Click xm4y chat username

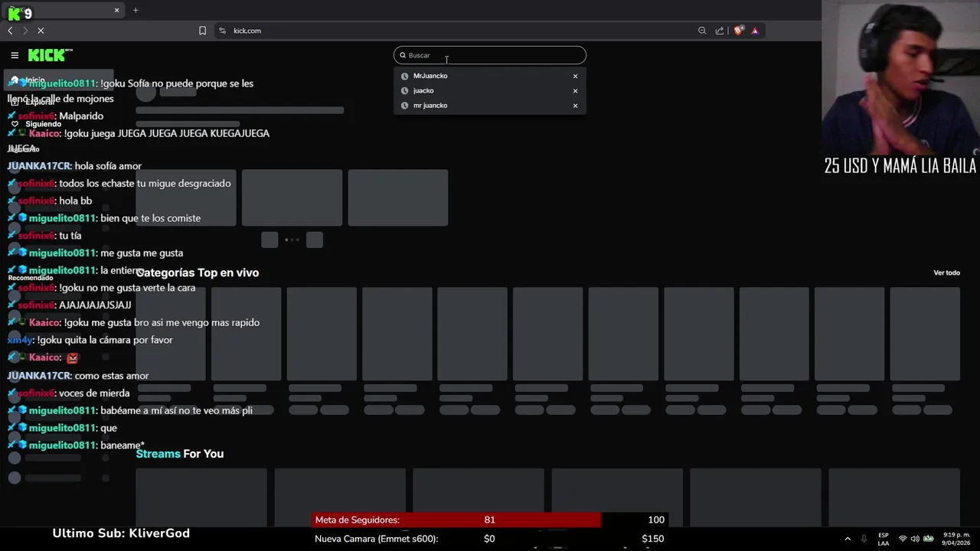click(x=21, y=340)
